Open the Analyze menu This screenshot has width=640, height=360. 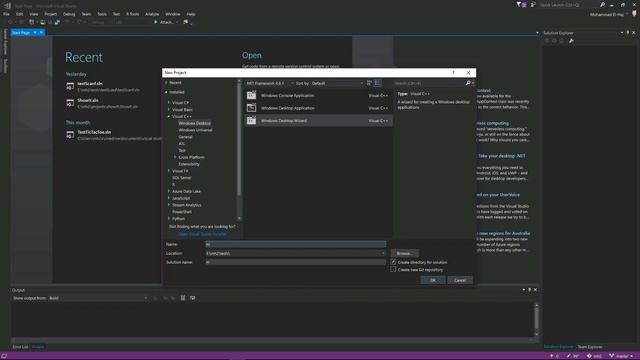[x=152, y=14]
